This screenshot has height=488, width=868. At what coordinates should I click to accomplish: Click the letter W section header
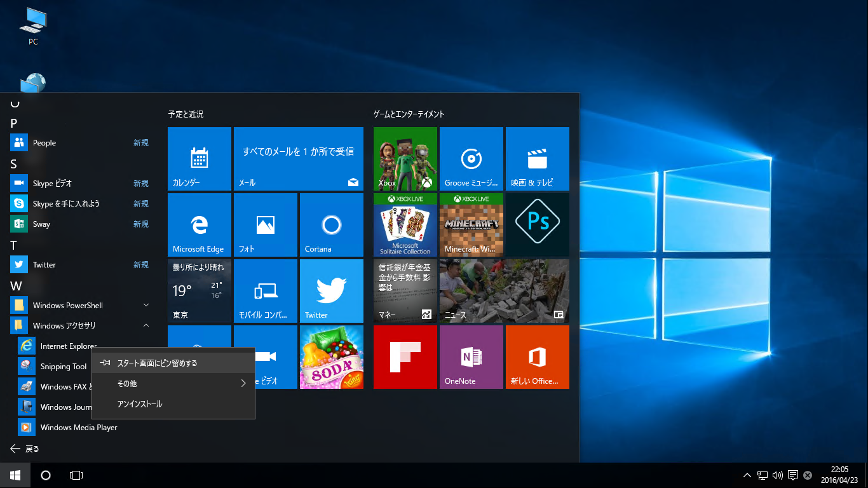pos(16,286)
